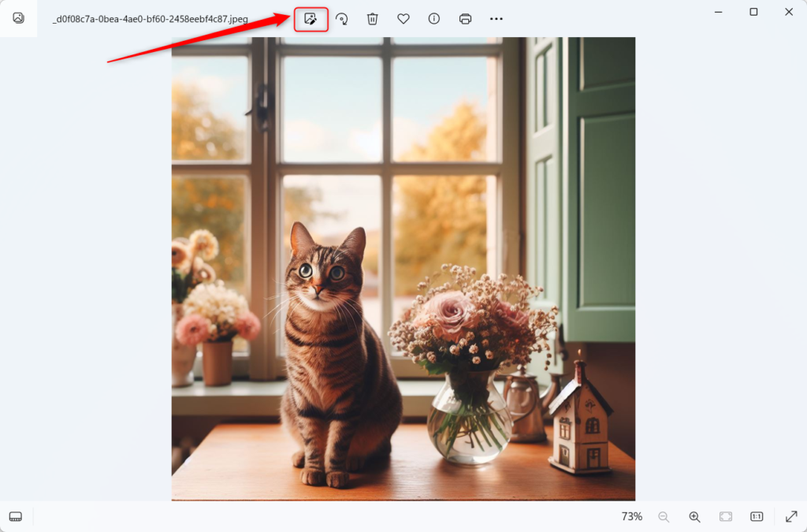The height and width of the screenshot is (532, 807).
Task: Minimize the Photos window
Action: point(718,12)
